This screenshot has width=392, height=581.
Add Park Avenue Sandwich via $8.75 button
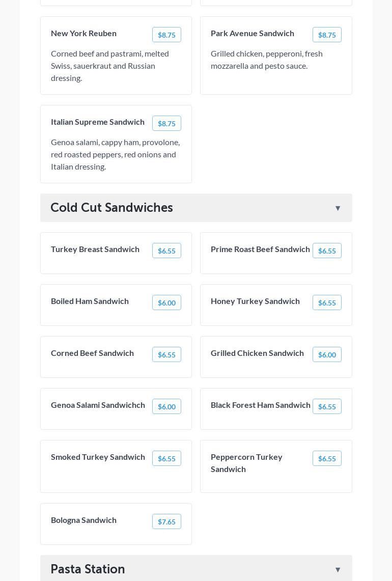coord(327,35)
